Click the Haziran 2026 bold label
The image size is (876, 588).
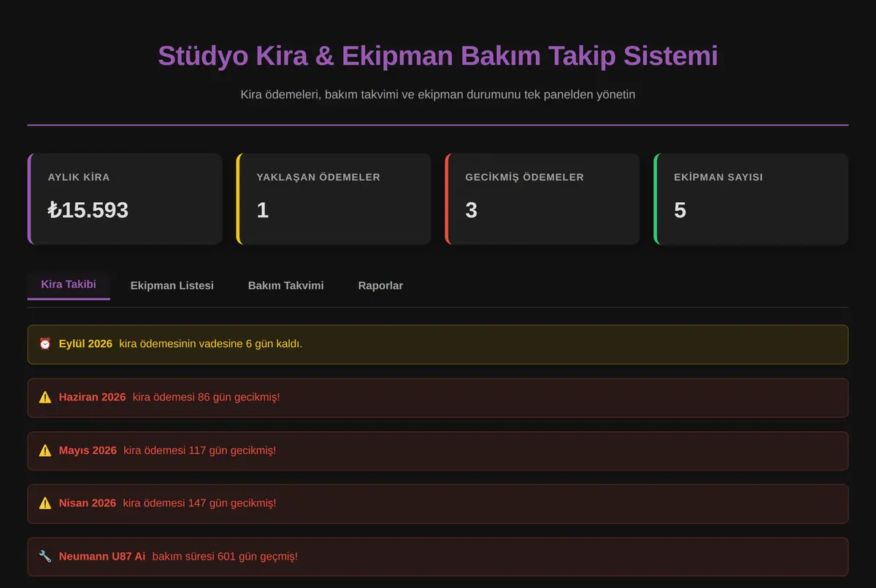93,397
